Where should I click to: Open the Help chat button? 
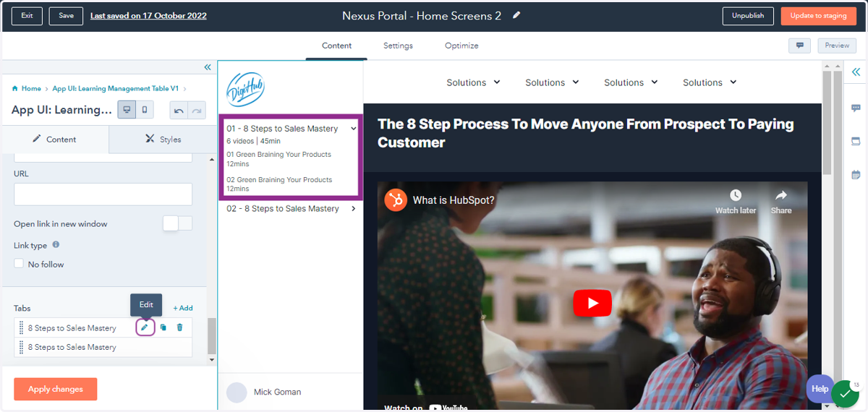pos(820,389)
